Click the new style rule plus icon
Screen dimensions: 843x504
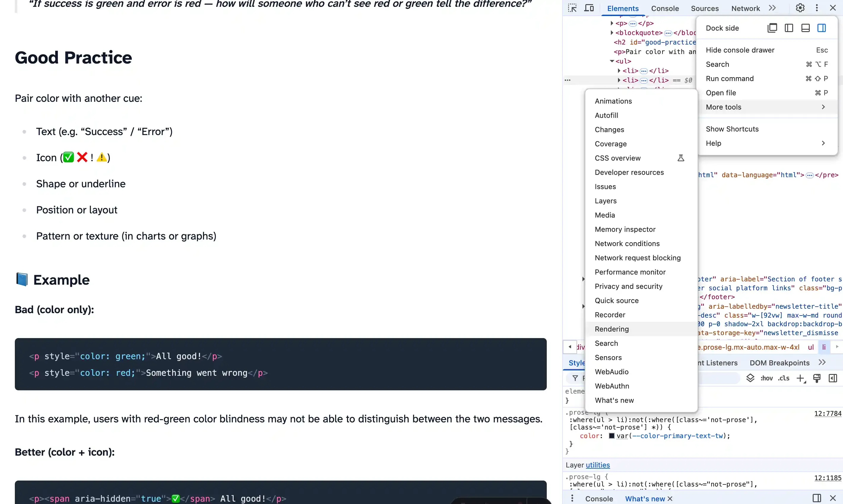point(801,378)
